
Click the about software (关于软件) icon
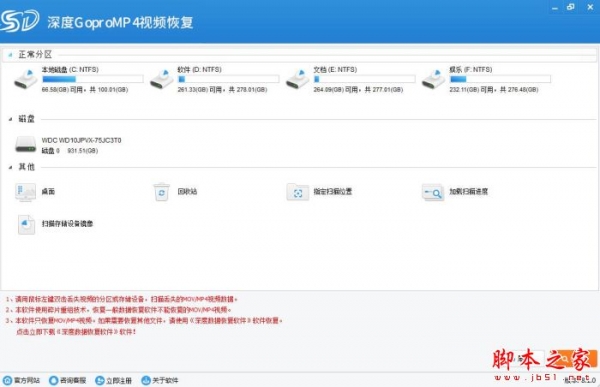pos(146,380)
